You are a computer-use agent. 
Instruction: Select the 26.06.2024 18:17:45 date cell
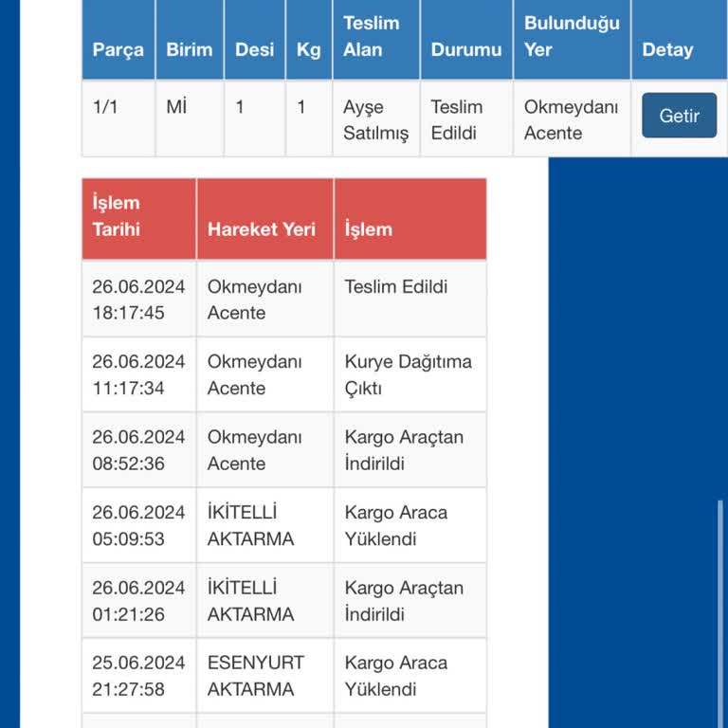point(138,300)
